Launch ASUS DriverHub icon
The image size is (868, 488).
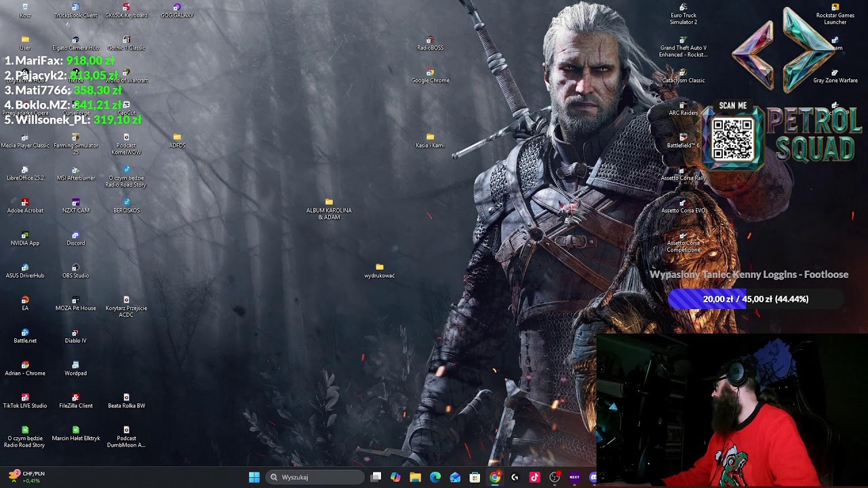25,271
